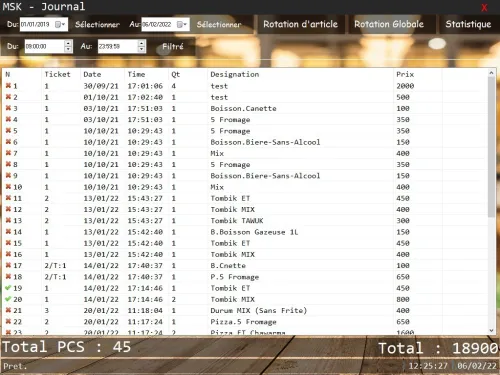500x375 pixels.
Task: Click the red X icon on row 17
Action: 8,265
